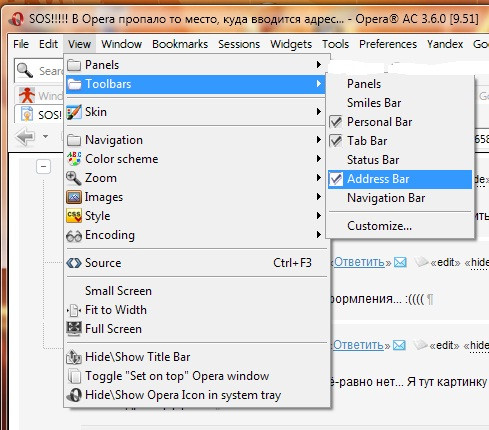
Task: Expand the Zoom submenu arrow
Action: point(319,178)
